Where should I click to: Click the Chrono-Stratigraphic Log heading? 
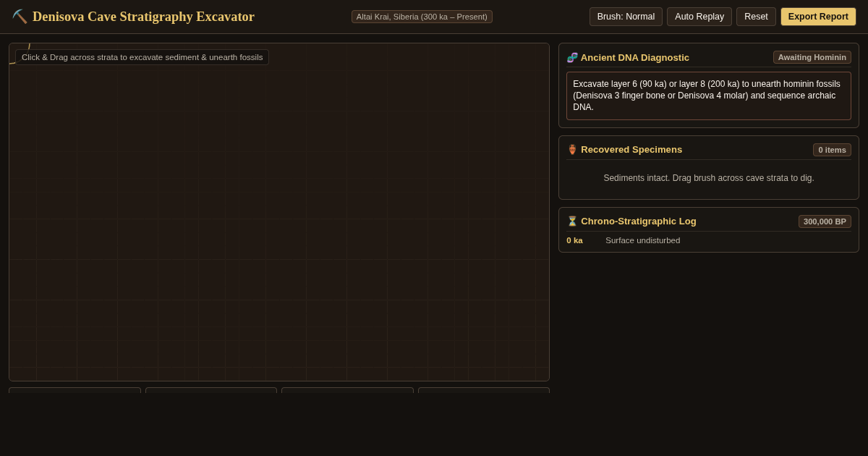coord(639,221)
